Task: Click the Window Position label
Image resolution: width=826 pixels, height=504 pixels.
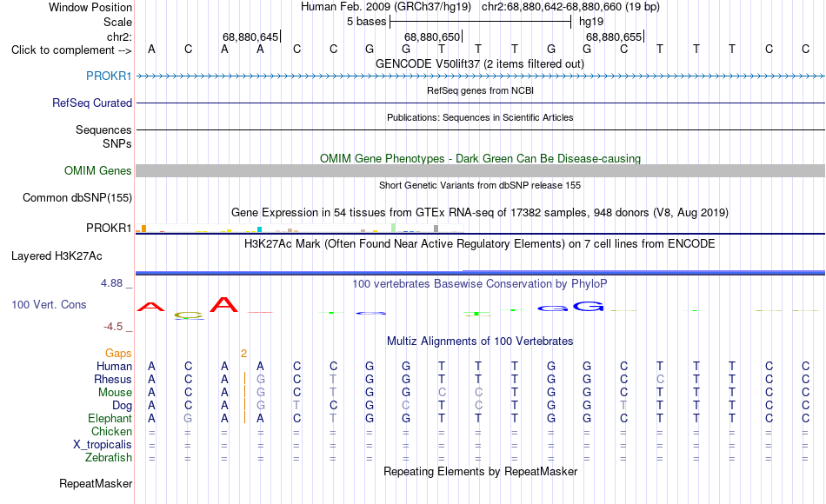Action: [90, 7]
